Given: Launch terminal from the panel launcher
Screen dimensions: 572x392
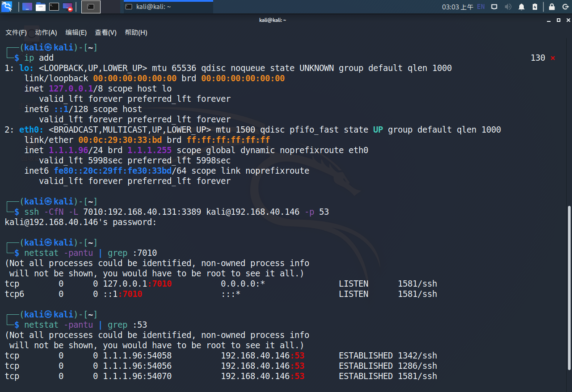Looking at the screenshot, I should point(54,7).
